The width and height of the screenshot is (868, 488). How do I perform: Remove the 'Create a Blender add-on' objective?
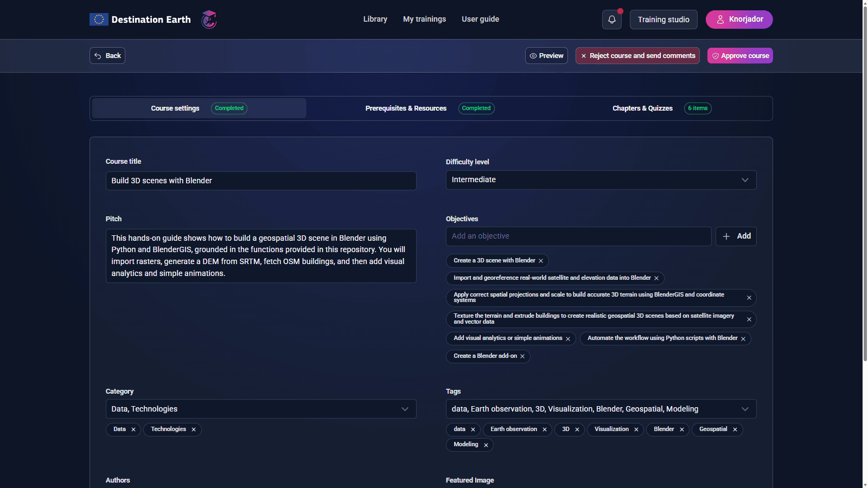pyautogui.click(x=522, y=356)
